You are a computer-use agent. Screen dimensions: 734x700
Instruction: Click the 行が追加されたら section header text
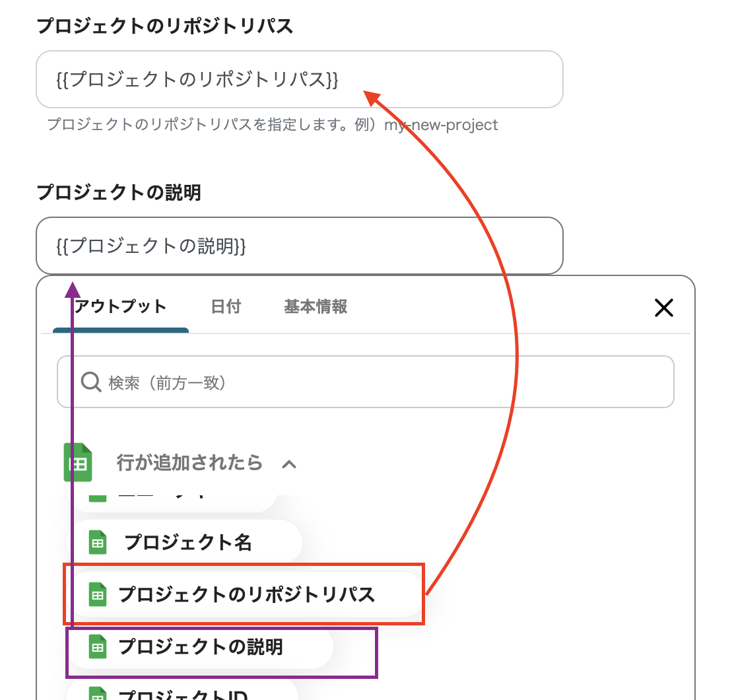pos(189,462)
